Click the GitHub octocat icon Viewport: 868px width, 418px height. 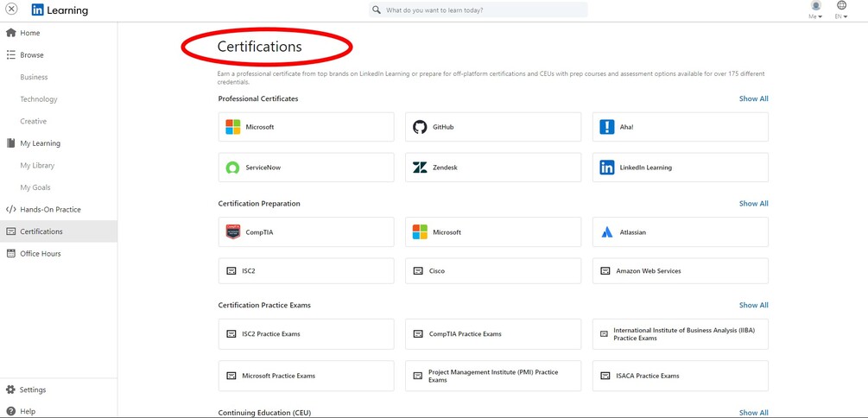coord(420,127)
